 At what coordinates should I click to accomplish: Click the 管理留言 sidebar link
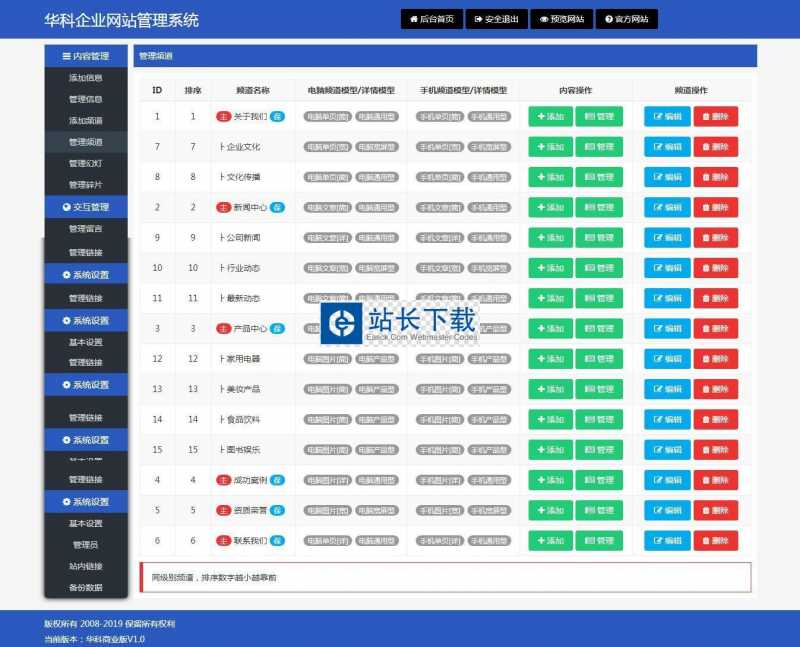coord(86,229)
